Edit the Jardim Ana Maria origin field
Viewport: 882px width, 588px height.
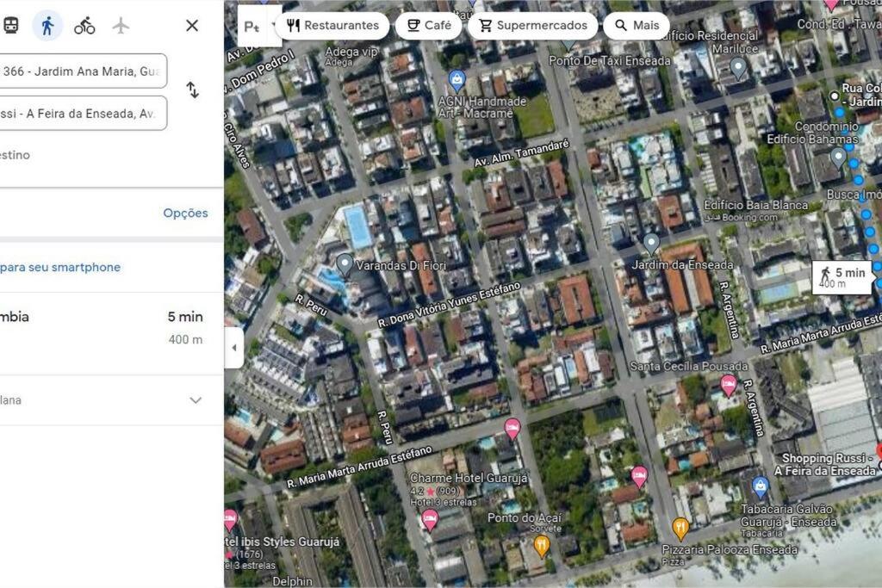(84, 71)
